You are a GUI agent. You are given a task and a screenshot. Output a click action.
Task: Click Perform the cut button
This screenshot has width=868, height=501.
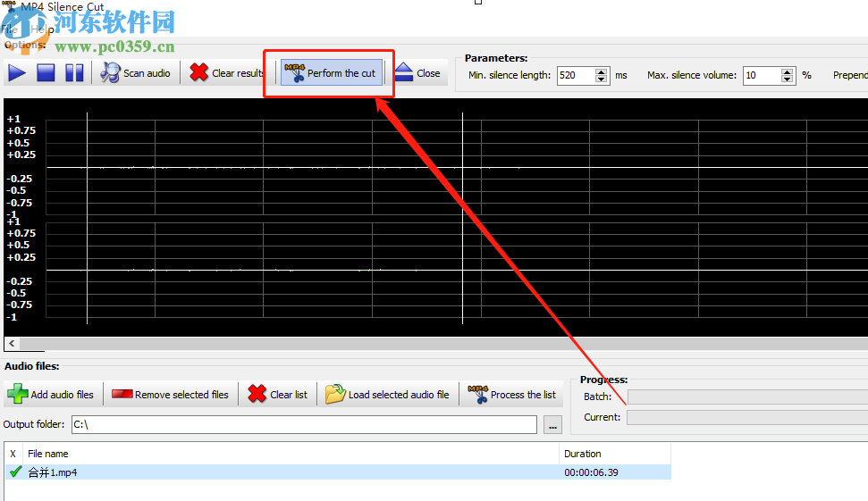(331, 73)
